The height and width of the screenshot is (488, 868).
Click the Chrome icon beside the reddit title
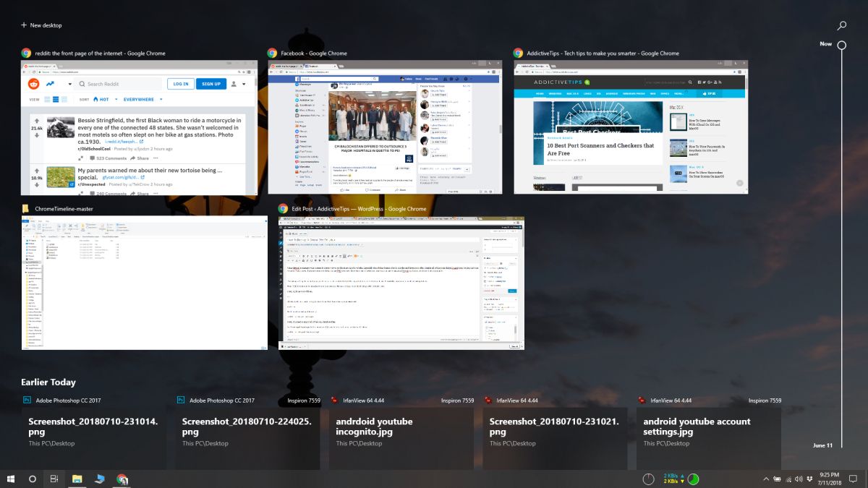(x=26, y=53)
